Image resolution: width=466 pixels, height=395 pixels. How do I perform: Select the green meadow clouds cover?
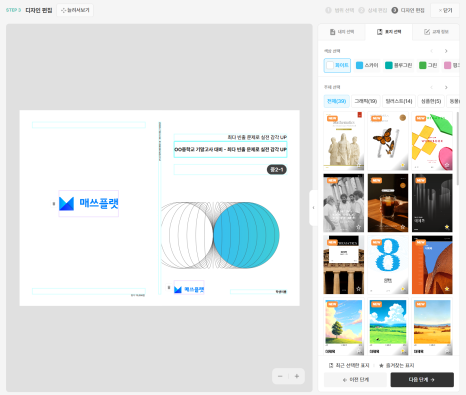point(388,327)
